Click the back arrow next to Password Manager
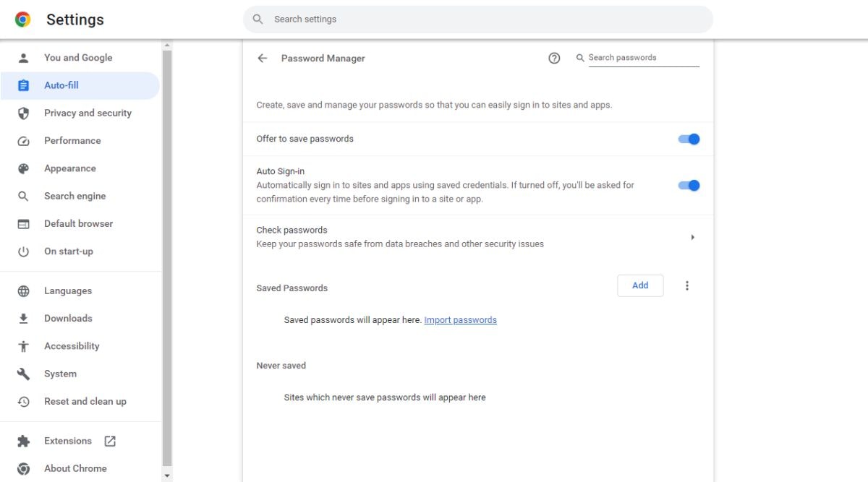The width and height of the screenshot is (868, 482). pyautogui.click(x=262, y=58)
